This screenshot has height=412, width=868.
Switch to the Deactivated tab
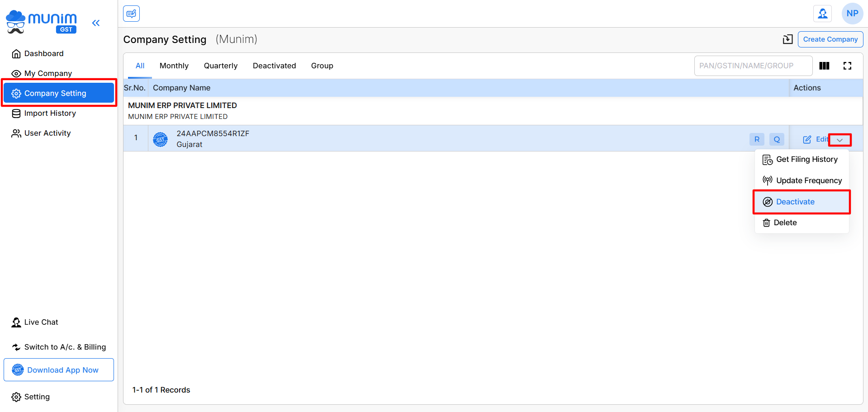(x=274, y=66)
